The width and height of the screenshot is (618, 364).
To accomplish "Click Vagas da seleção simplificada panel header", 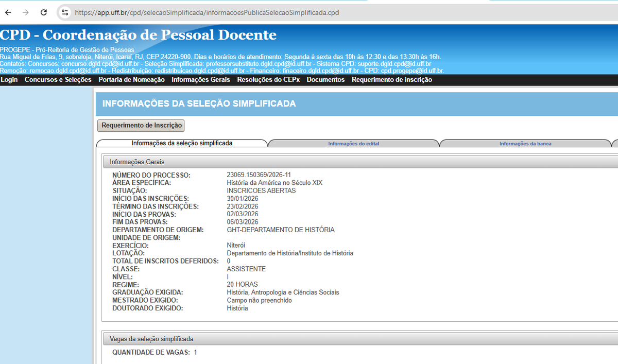I will tap(359, 339).
